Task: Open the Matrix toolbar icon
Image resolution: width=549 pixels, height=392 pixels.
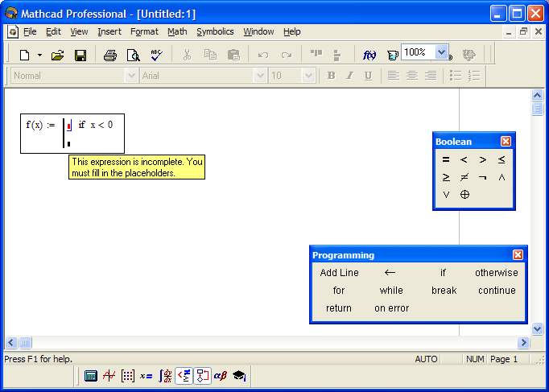Action: click(128, 376)
